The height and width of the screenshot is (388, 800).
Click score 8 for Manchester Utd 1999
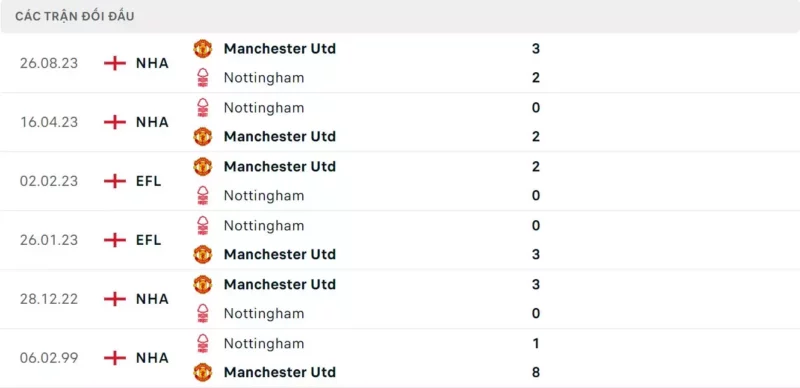[536, 372]
